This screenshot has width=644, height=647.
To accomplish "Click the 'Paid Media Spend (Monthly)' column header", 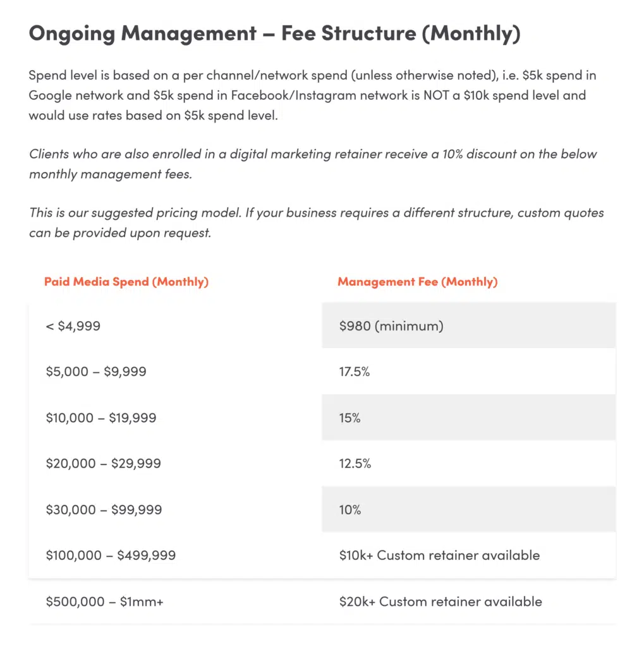I will pos(126,282).
